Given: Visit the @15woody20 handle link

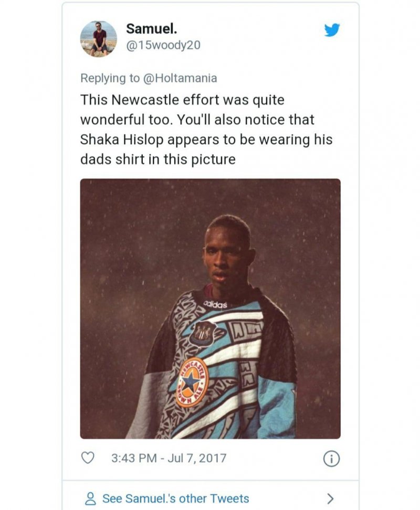Looking at the screenshot, I should point(163,46).
